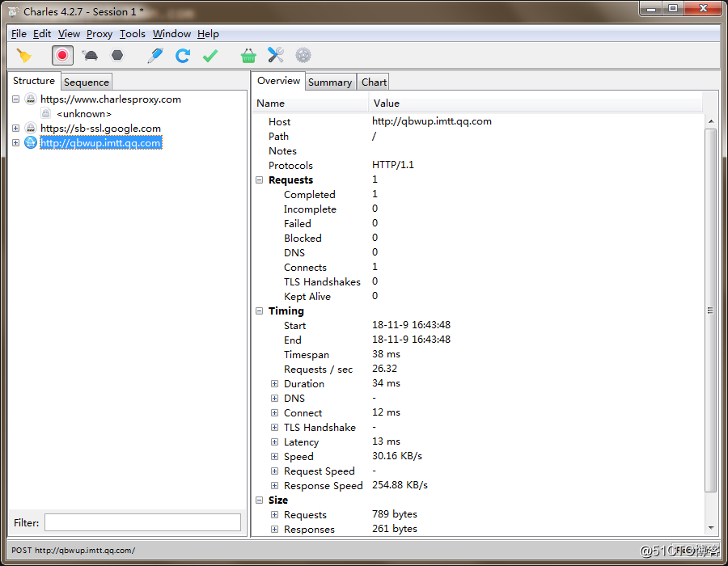Click the status bar POST URL text

coord(74,550)
